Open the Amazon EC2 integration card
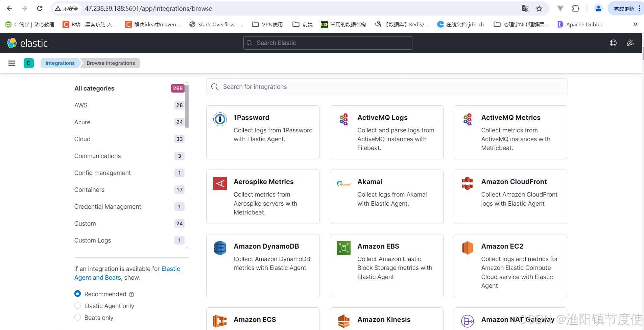Viewport: 644px width, 330px height. coord(510,265)
